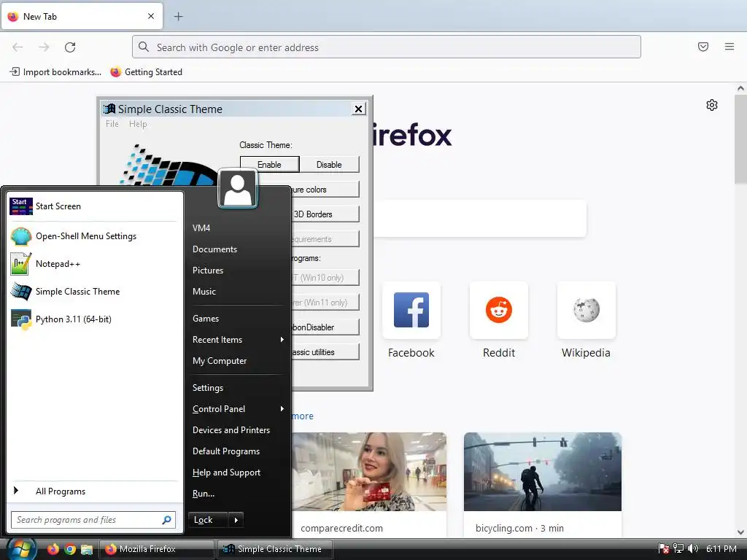Open Help menu in Simple Classic Theme
The width and height of the screenshot is (747, 560).
138,124
